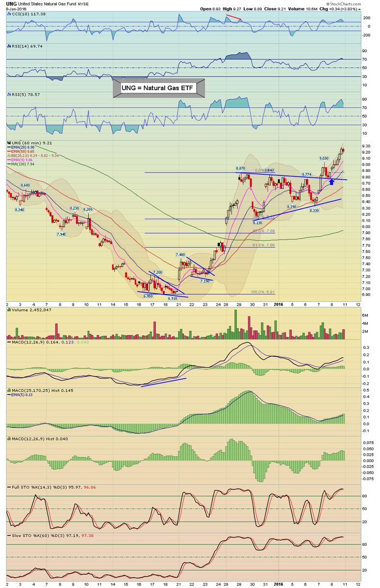The width and height of the screenshot is (380, 588).
Task: Click the EMA(50) 8.65 legend entry
Action: 21,152
